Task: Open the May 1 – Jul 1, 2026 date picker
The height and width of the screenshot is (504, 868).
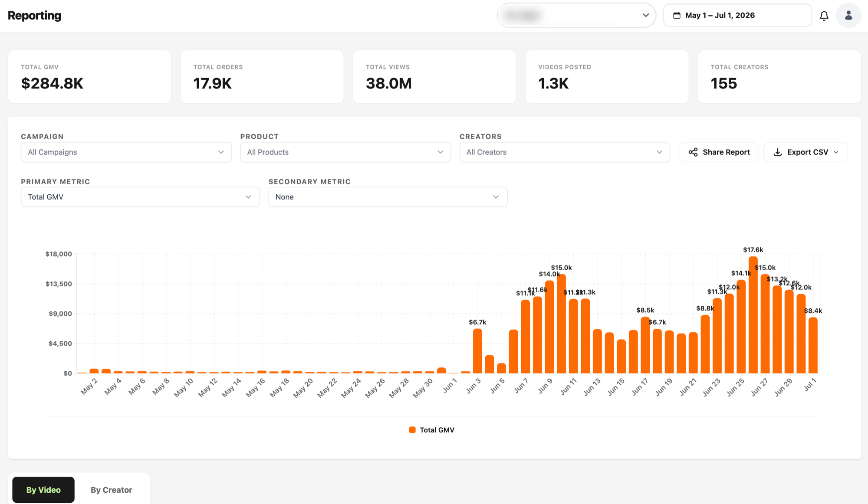Action: pyautogui.click(x=737, y=16)
